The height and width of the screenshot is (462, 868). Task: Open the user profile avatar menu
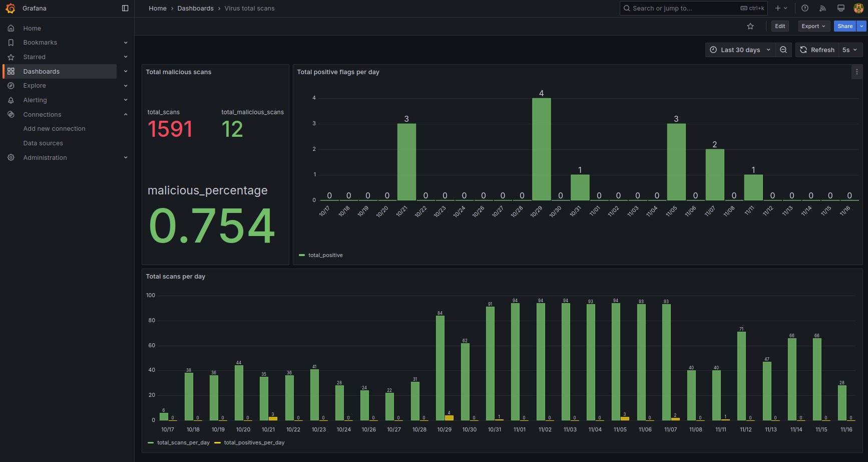[x=858, y=8]
